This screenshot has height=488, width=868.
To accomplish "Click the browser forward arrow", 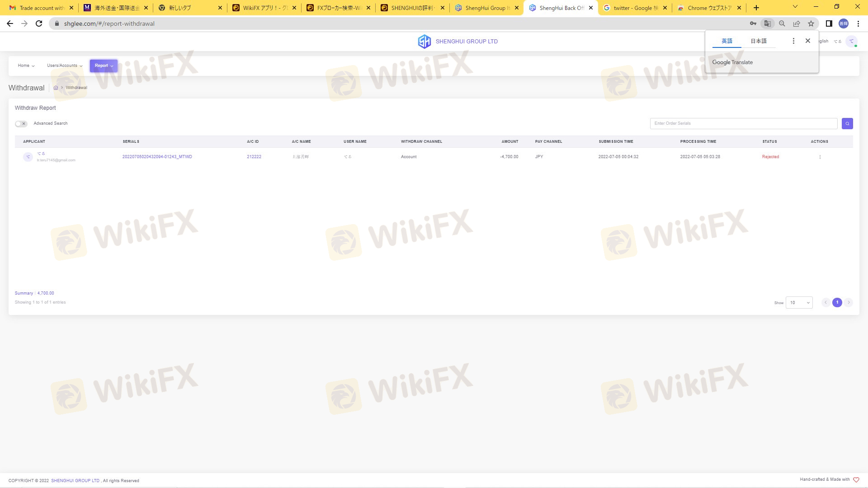I will coord(24,23).
